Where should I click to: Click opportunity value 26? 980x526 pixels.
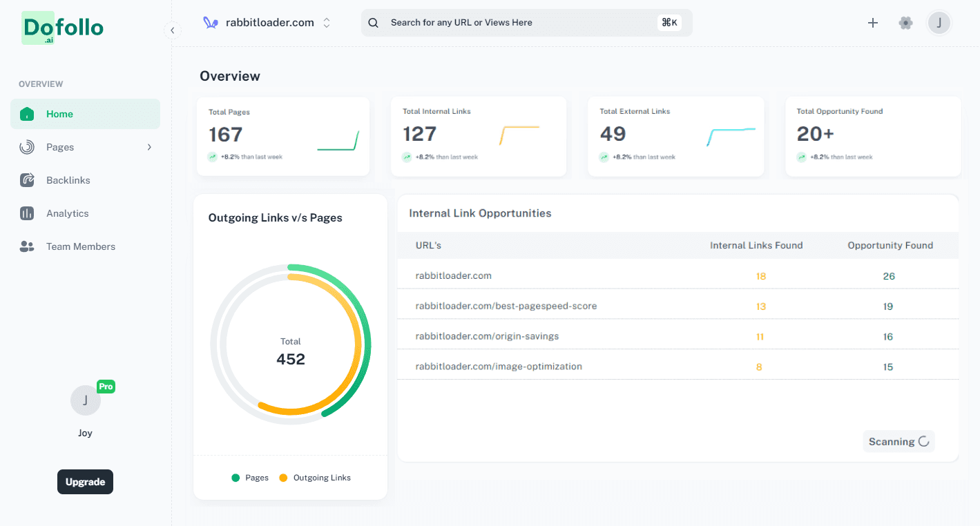tap(889, 276)
